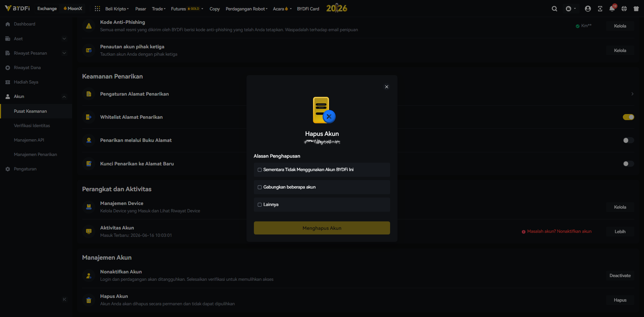Open the notifications bell icon
This screenshot has width=644, height=317.
[x=612, y=9]
